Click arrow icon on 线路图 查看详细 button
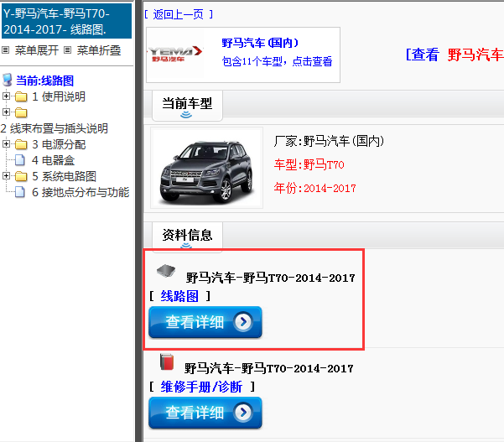Image resolution: width=504 pixels, height=442 pixels. click(x=243, y=321)
